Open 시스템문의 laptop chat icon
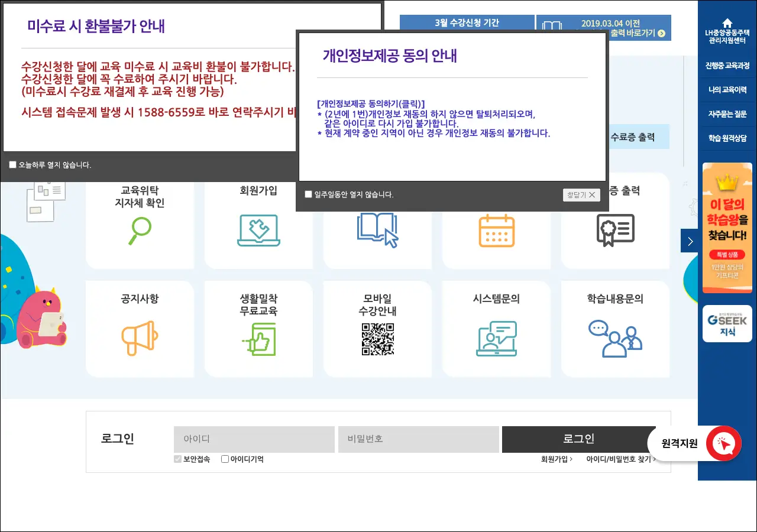This screenshot has width=757, height=532. point(497,339)
